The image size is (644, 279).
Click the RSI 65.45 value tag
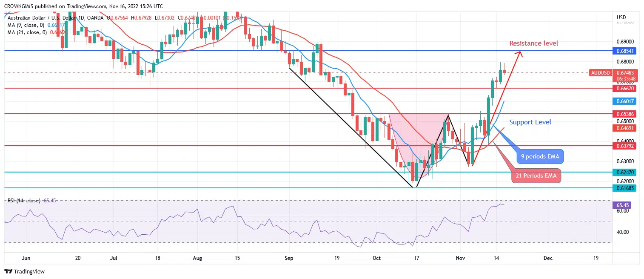(624, 205)
